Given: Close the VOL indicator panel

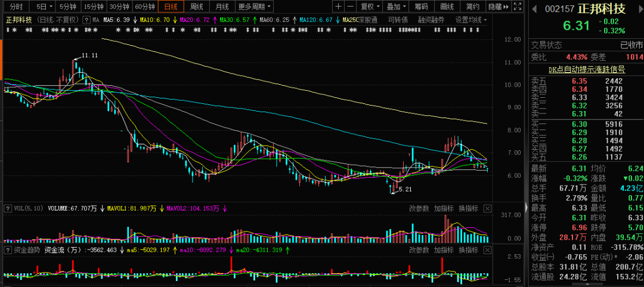Looking at the screenshot, I should 488,208.
